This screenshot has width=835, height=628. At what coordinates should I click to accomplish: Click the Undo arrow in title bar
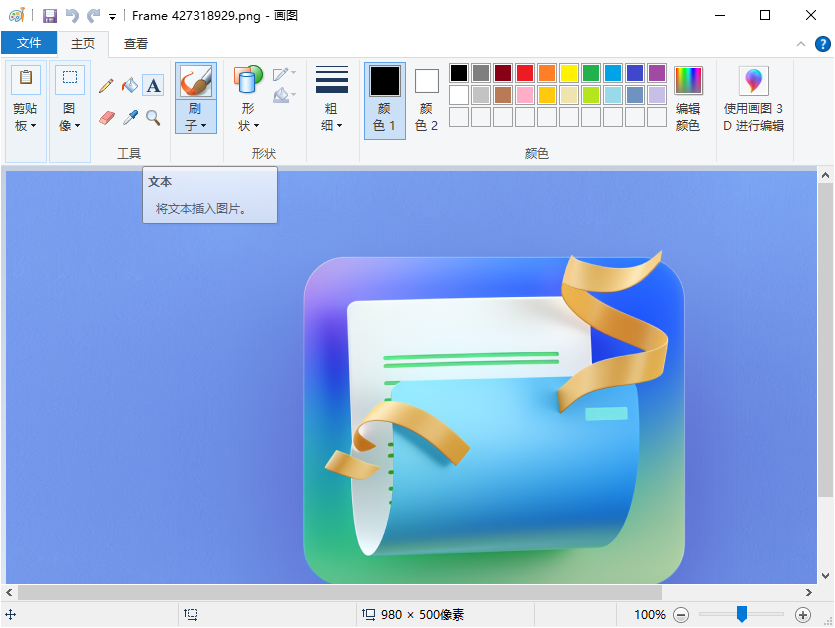pyautogui.click(x=72, y=16)
